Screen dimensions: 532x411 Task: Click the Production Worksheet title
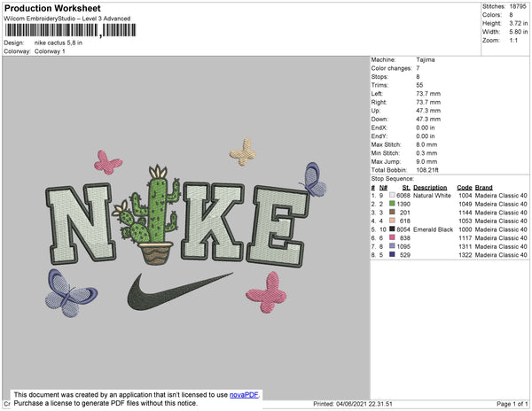(x=52, y=9)
